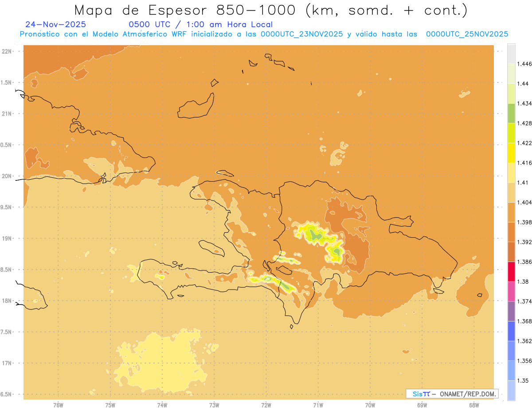Viewport: 532px width, 411px height.
Task: Click the '19N' latitude axis label
Action: 8,239
